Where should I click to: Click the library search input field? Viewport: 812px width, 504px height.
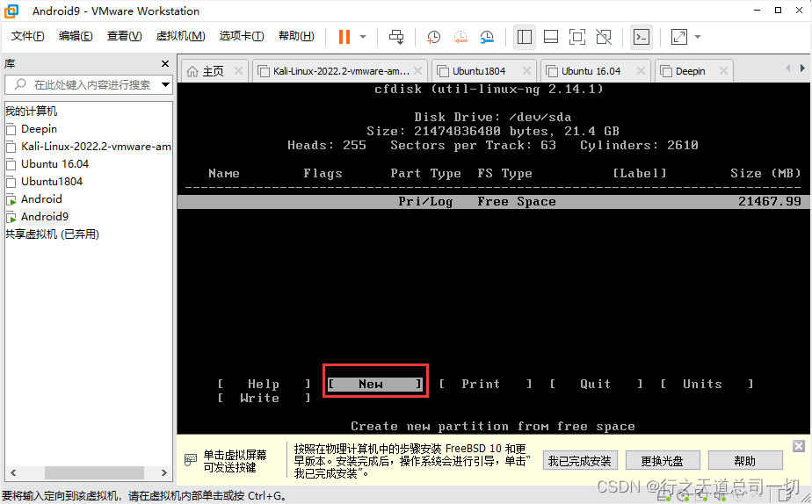pyautogui.click(x=82, y=84)
